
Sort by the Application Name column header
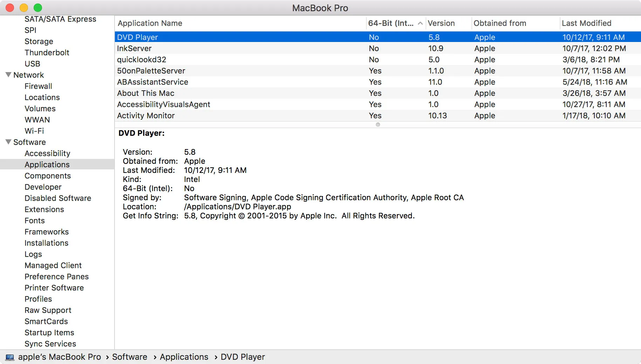pos(150,23)
